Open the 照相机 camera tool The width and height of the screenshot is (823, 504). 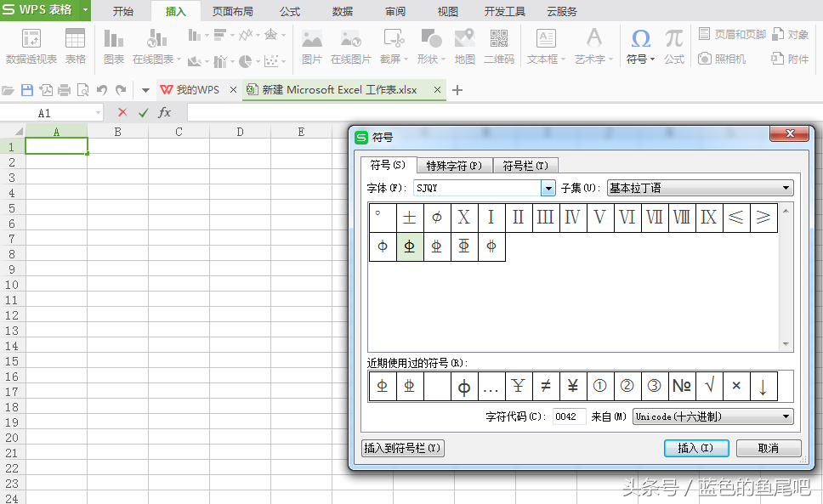pyautogui.click(x=722, y=59)
